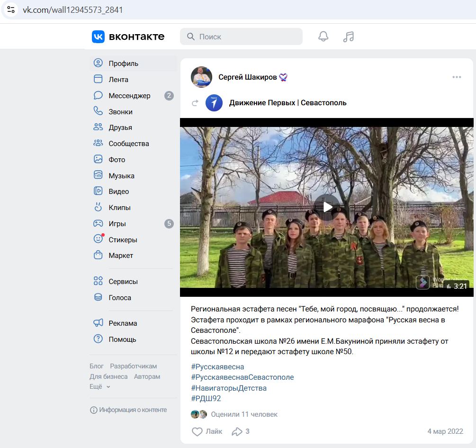Open the Игры gamepad icon
Image resolution: width=476 pixels, height=448 pixels.
point(98,223)
